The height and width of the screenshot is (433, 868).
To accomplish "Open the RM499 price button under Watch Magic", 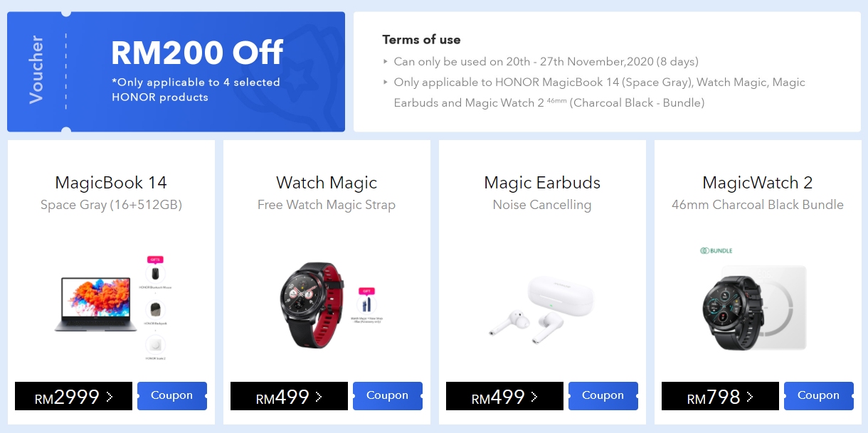I will coord(289,396).
